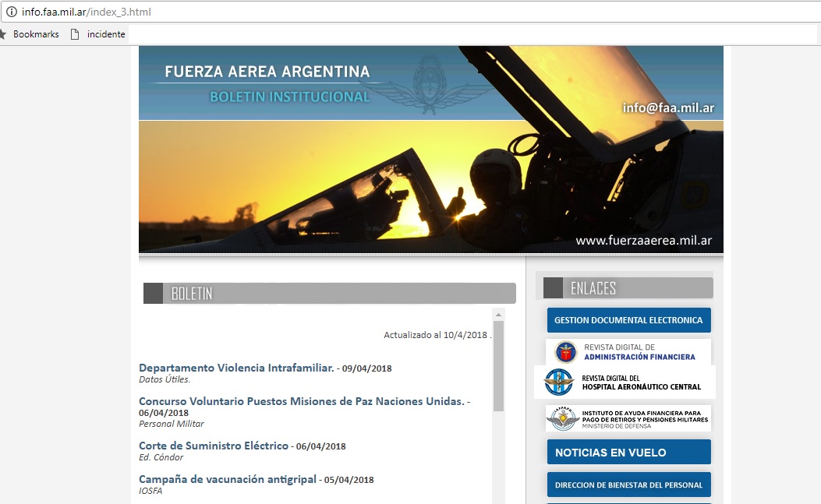Open the incidente bookmark page icon
Image resolution: width=821 pixels, height=504 pixels.
pyautogui.click(x=75, y=34)
